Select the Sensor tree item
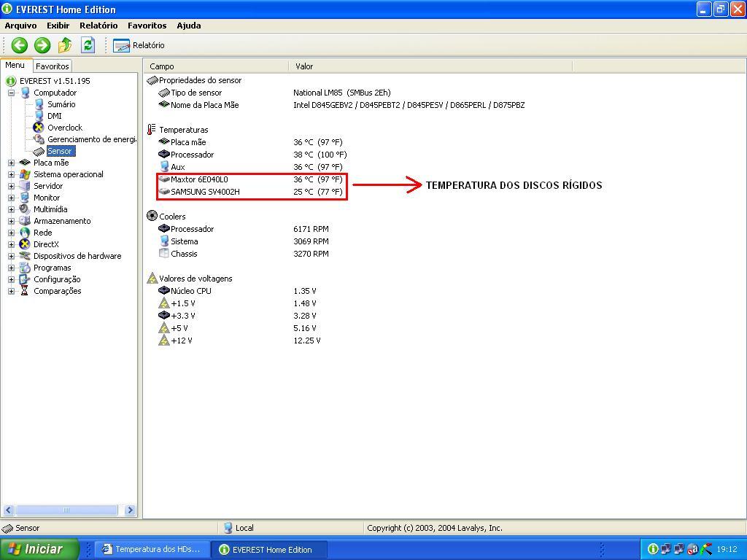747x560 pixels. click(60, 151)
